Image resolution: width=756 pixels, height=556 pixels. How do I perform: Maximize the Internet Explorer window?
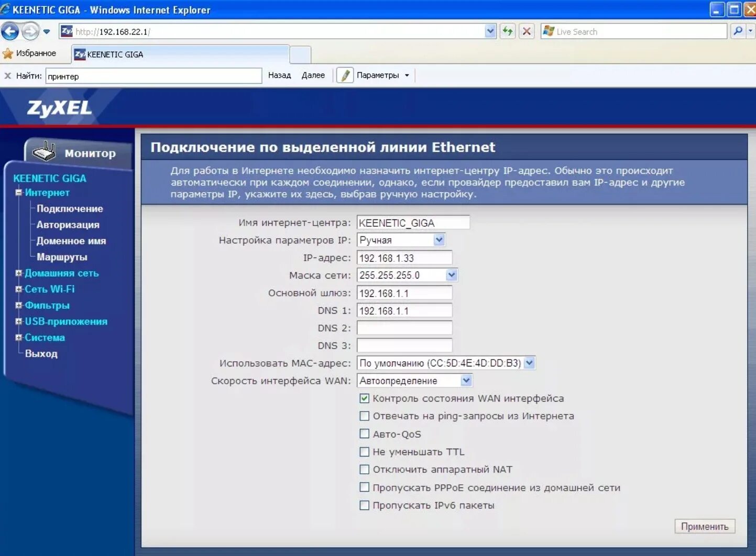click(735, 9)
